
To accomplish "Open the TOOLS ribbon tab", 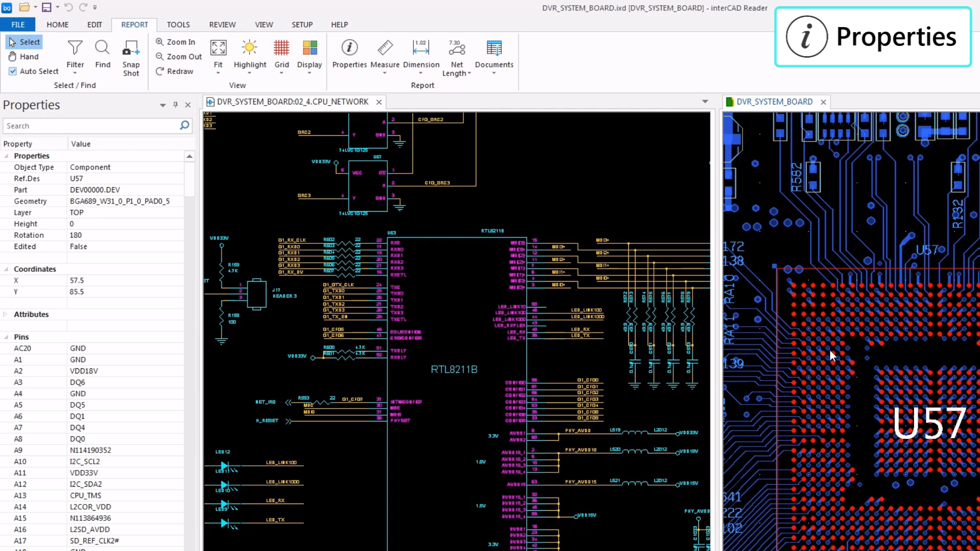I will 178,24.
